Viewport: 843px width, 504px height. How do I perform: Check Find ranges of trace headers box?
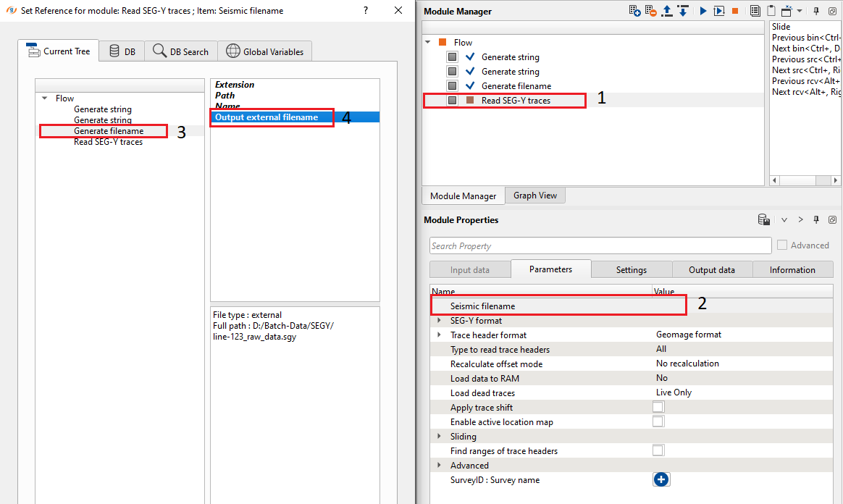click(658, 450)
